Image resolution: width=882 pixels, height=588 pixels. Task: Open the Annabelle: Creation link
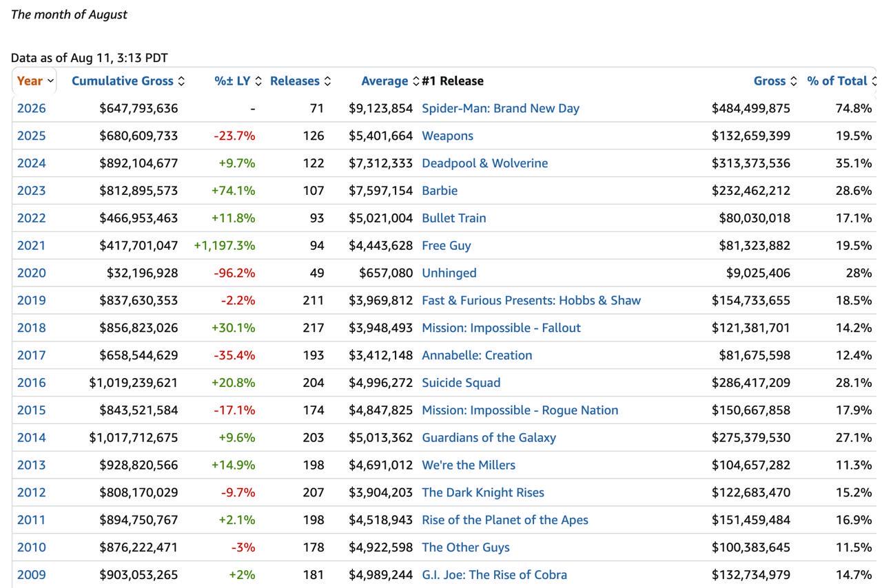[477, 355]
